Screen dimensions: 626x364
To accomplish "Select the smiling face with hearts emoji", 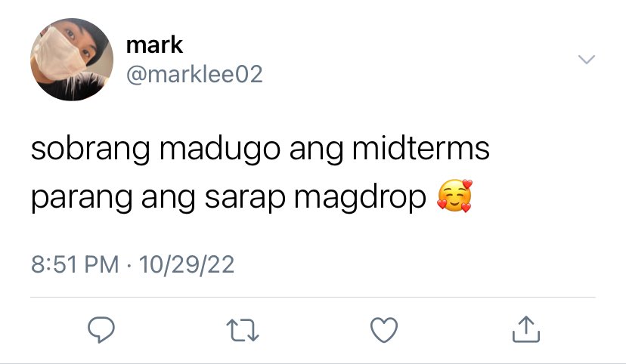I will pos(454,196).
